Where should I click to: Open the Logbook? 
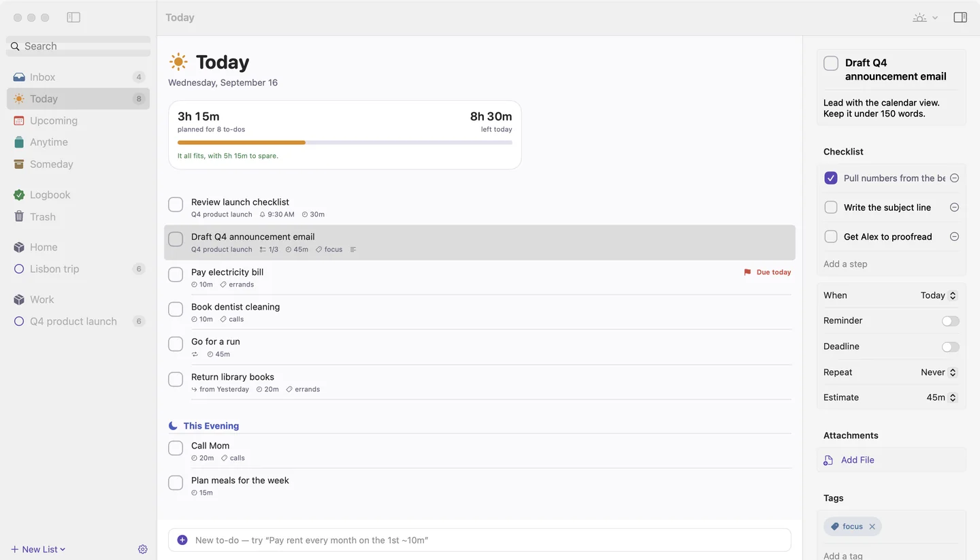click(78, 195)
